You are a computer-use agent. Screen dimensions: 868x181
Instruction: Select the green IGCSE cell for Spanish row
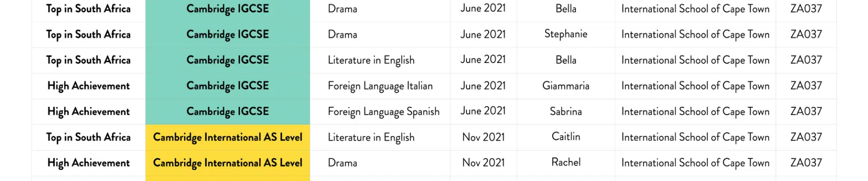[x=227, y=112]
